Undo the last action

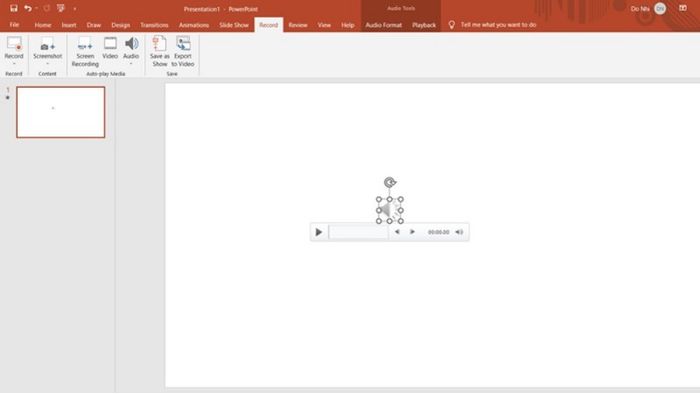(x=28, y=8)
